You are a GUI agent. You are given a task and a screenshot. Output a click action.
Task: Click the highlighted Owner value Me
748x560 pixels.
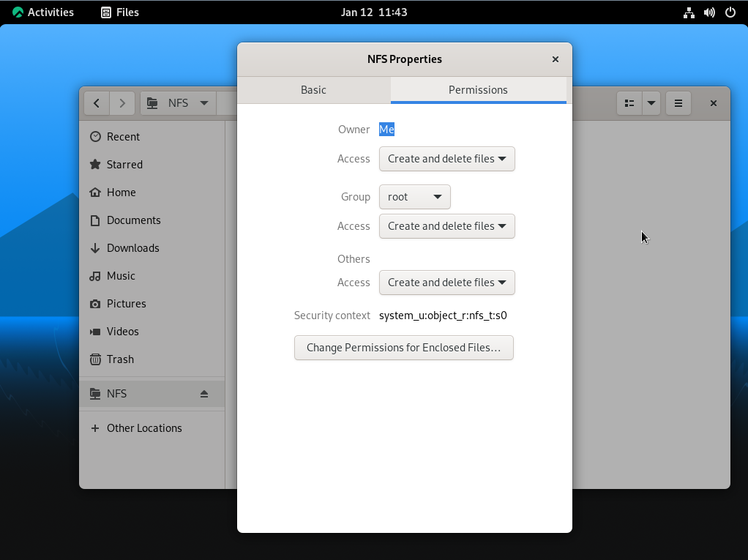point(386,130)
